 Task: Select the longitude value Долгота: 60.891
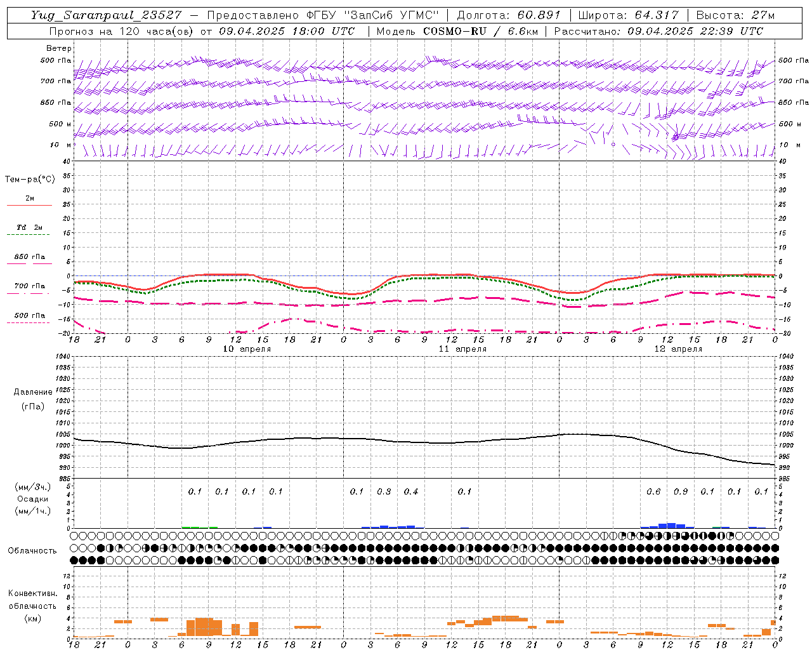509,15
